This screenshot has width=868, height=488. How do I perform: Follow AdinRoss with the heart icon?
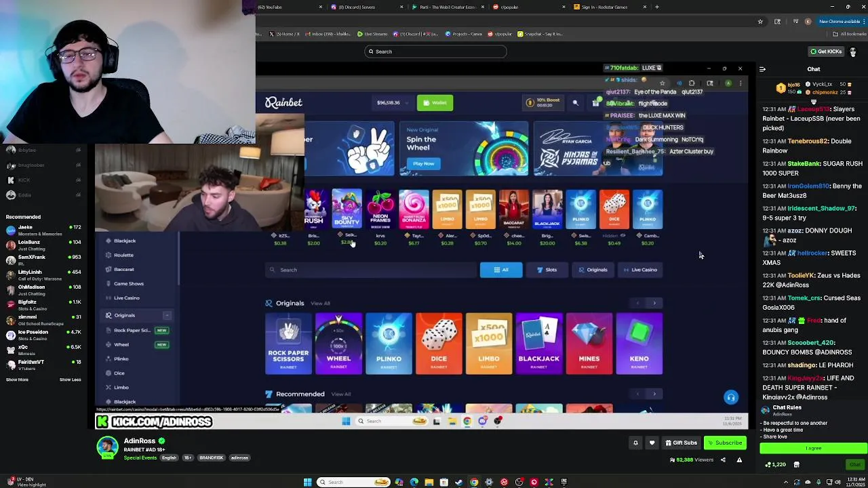click(x=652, y=443)
